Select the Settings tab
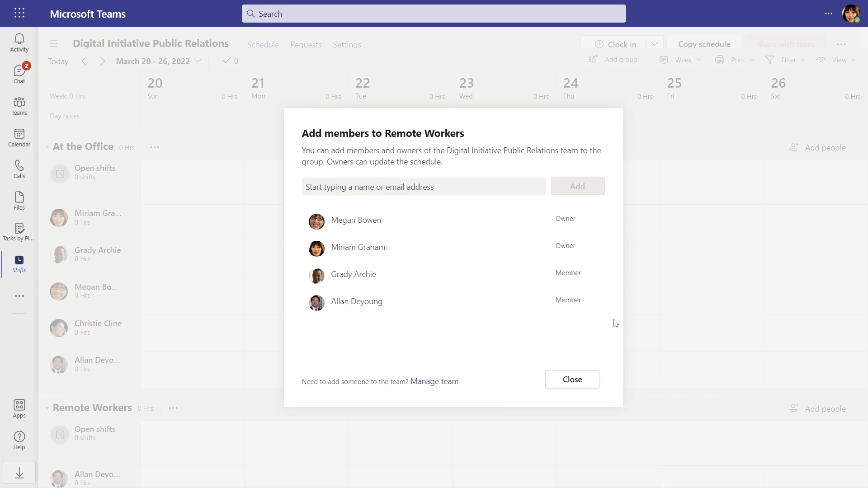 pyautogui.click(x=347, y=44)
